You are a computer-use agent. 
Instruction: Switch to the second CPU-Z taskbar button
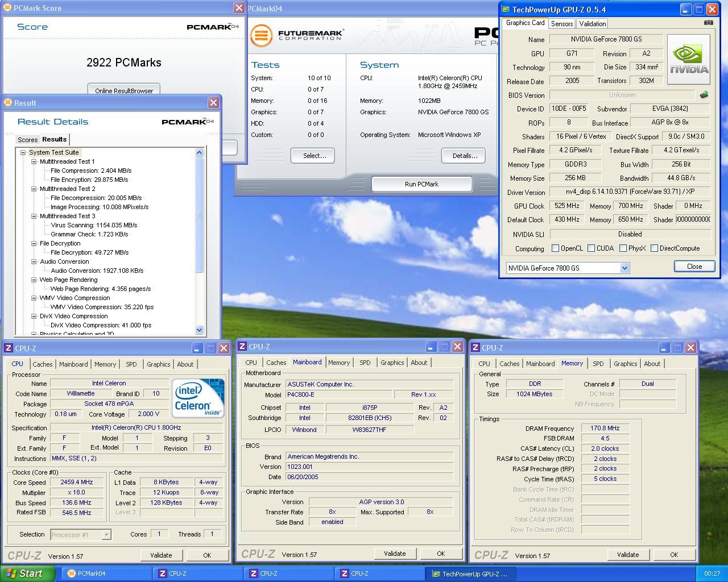tap(289, 573)
